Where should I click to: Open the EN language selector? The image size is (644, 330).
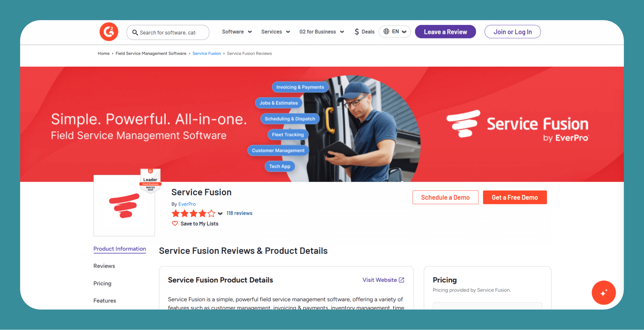(395, 31)
